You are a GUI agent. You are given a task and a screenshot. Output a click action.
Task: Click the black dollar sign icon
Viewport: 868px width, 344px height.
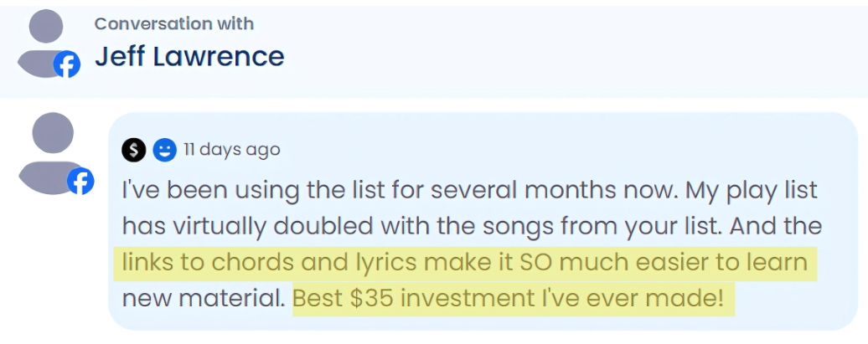point(134,151)
